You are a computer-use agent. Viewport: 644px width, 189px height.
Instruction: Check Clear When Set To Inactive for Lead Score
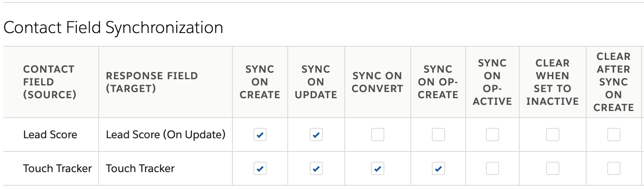[553, 135]
